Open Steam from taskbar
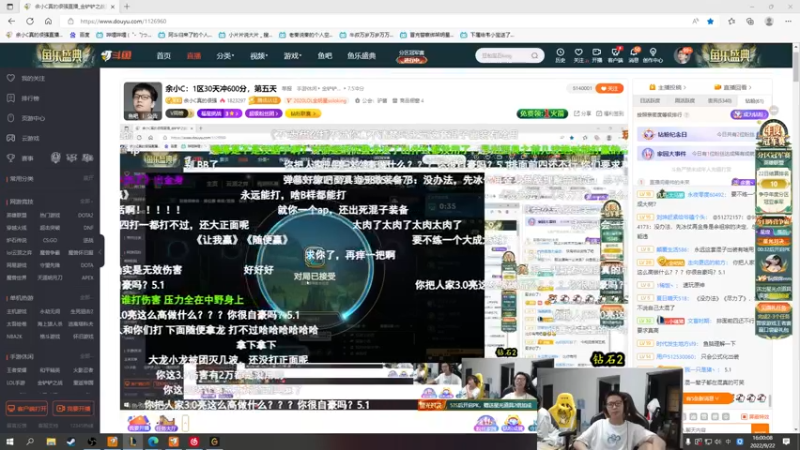The image size is (800, 450). point(71,441)
